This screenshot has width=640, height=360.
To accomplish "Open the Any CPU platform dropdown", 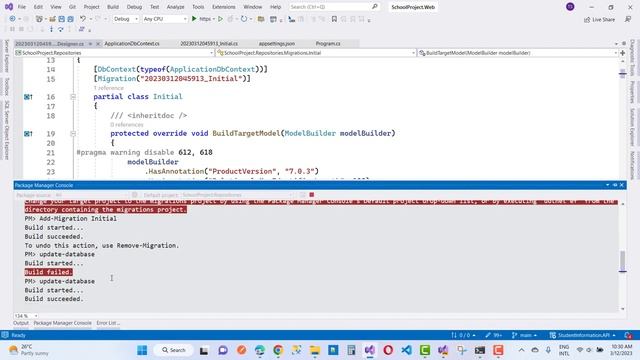I will [x=165, y=19].
